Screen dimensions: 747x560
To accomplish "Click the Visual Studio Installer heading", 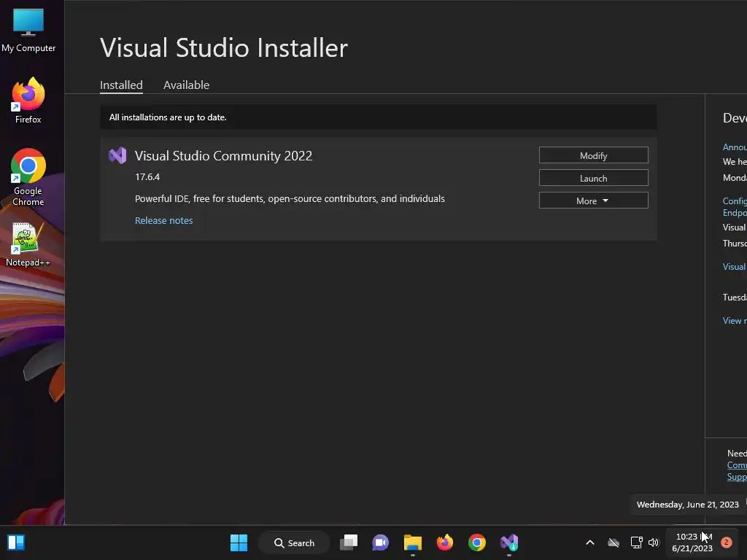I will point(224,47).
